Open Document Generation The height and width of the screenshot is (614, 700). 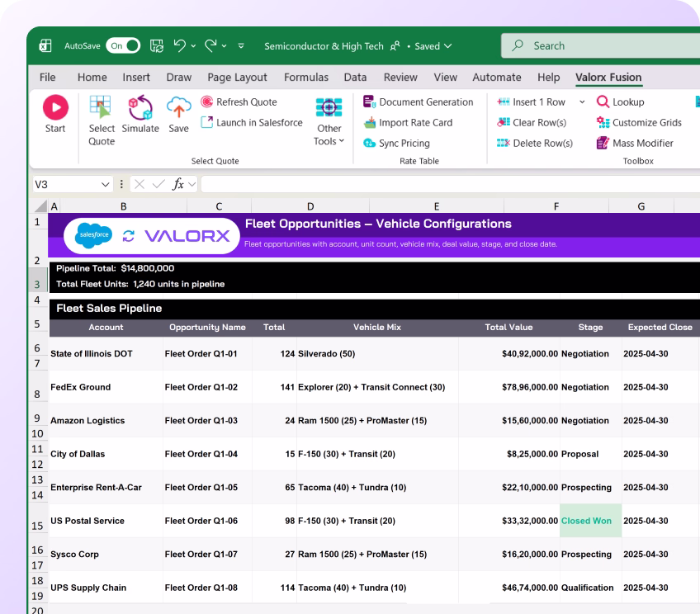[x=418, y=102]
